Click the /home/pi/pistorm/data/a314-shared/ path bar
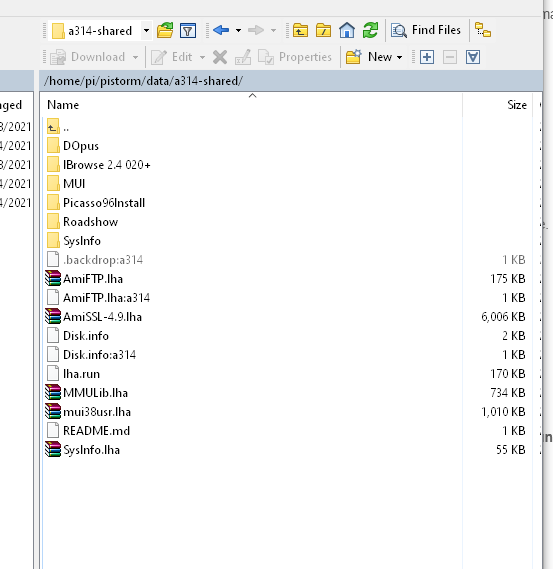This screenshot has height=569, width=553. 291,81
